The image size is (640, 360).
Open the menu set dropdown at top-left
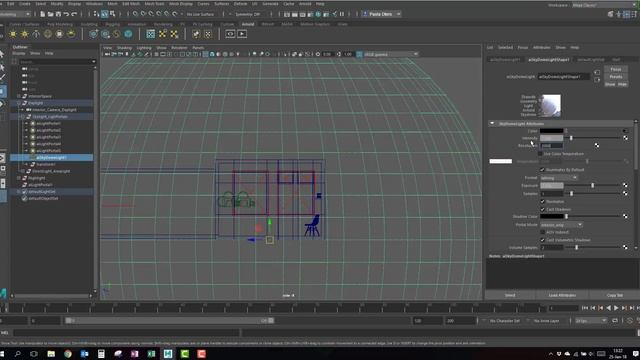pos(16,14)
